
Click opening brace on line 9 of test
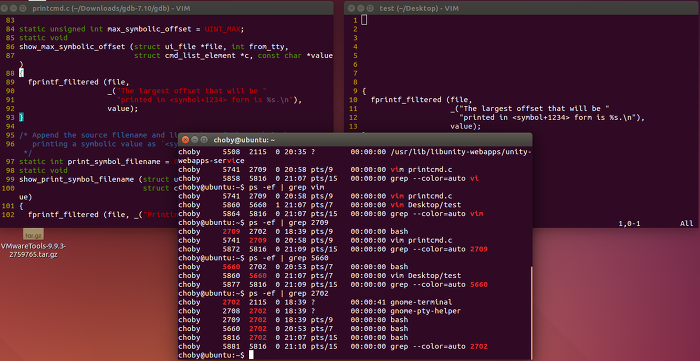coord(364,91)
